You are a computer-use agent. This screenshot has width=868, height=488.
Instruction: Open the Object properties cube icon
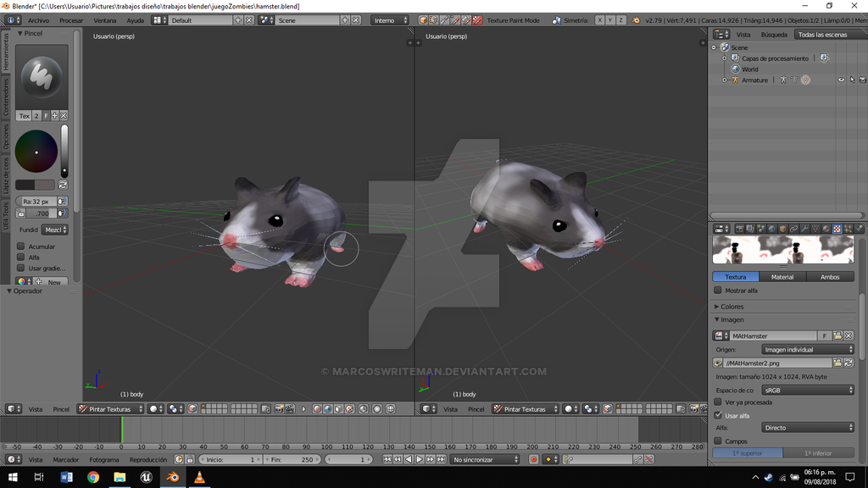tap(782, 229)
